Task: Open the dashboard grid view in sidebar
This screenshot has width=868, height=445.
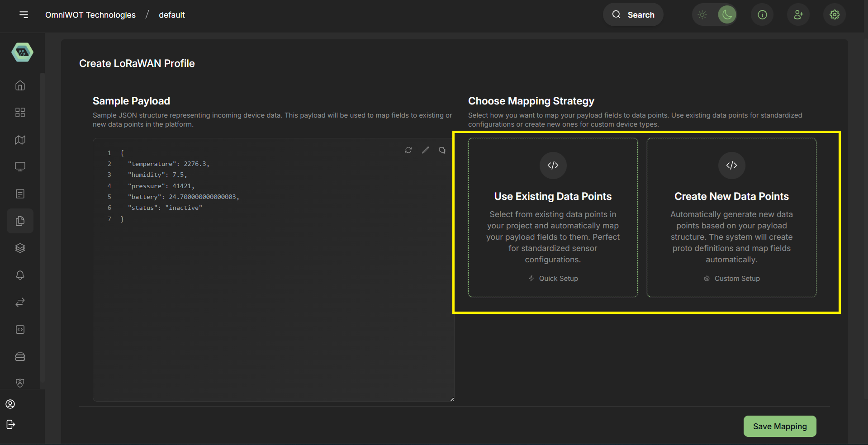Action: pos(20,112)
